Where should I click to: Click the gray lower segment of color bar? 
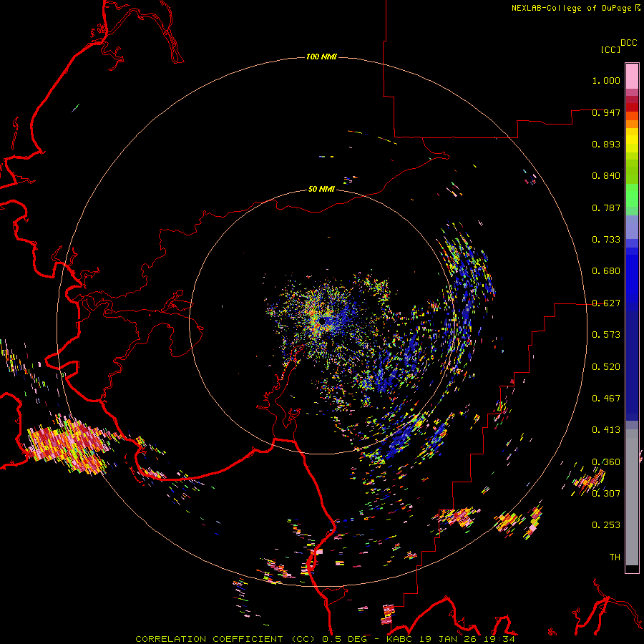(x=632, y=497)
